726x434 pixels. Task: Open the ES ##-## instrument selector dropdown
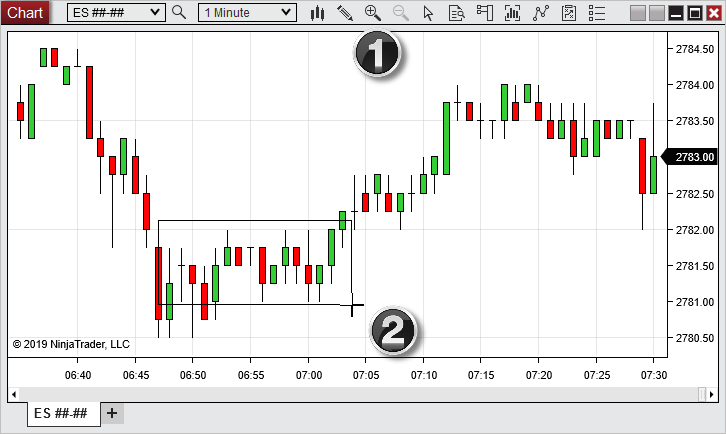click(116, 13)
